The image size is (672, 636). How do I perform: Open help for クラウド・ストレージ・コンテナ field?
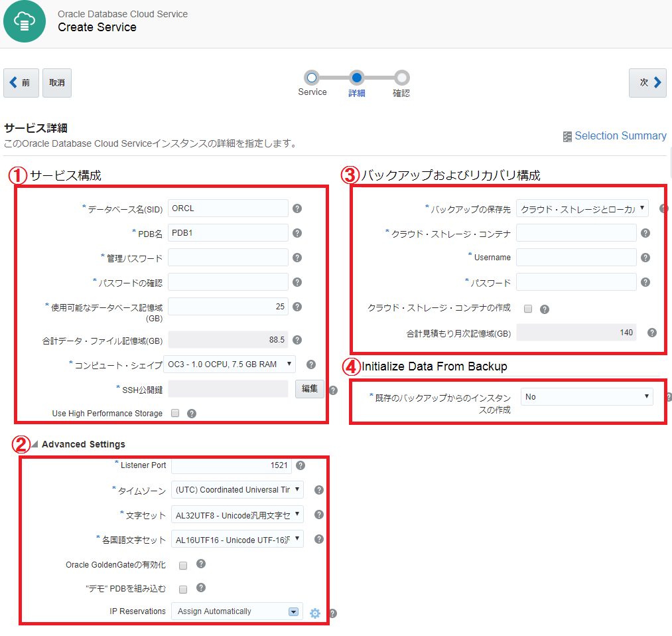coord(645,233)
